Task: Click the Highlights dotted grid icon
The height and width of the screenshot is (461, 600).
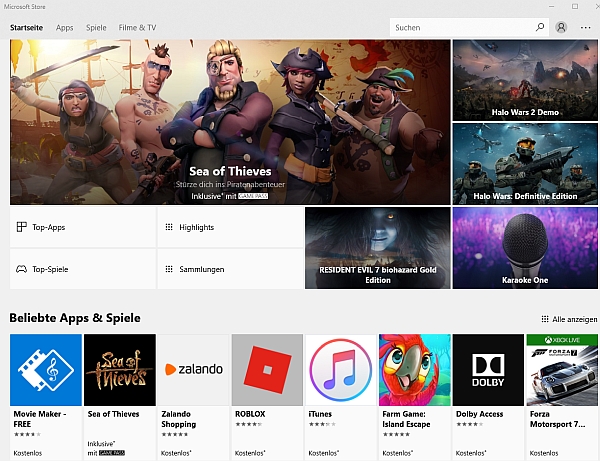Action: 169,227
